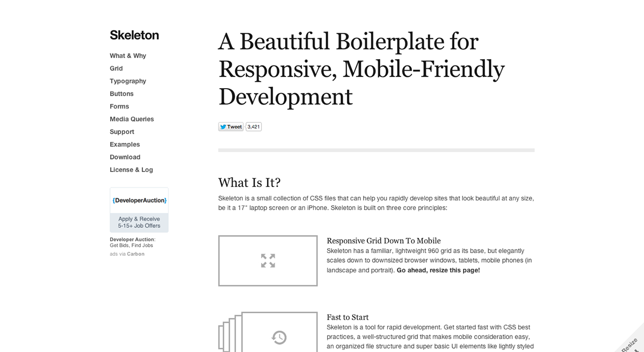Open the Grid nav link
Image resolution: width=644 pixels, height=352 pixels.
(116, 68)
